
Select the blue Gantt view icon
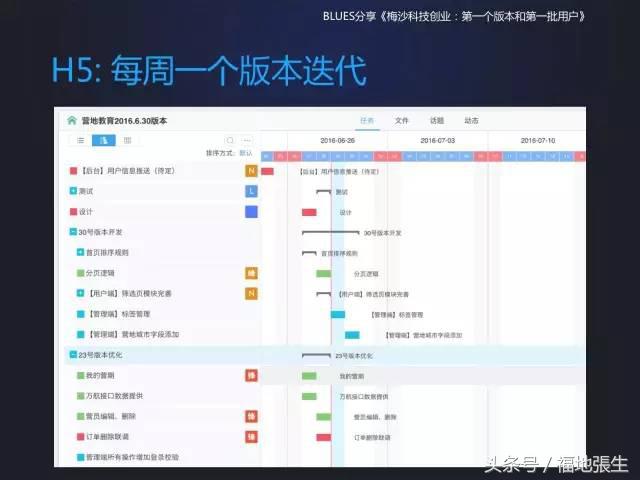104,140
